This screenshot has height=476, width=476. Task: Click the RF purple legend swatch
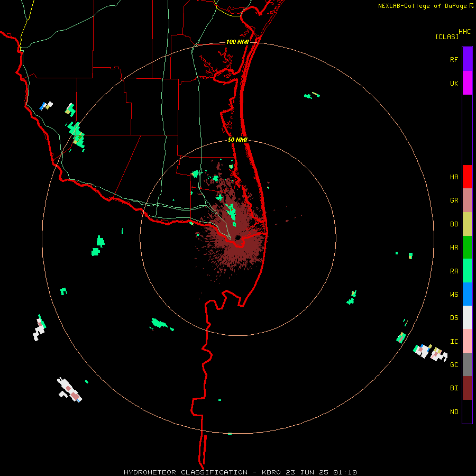coord(467,59)
